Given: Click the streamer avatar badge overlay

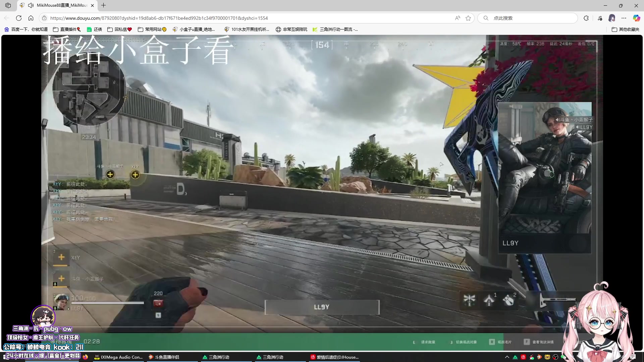Looking at the screenshot, I should point(43,316).
